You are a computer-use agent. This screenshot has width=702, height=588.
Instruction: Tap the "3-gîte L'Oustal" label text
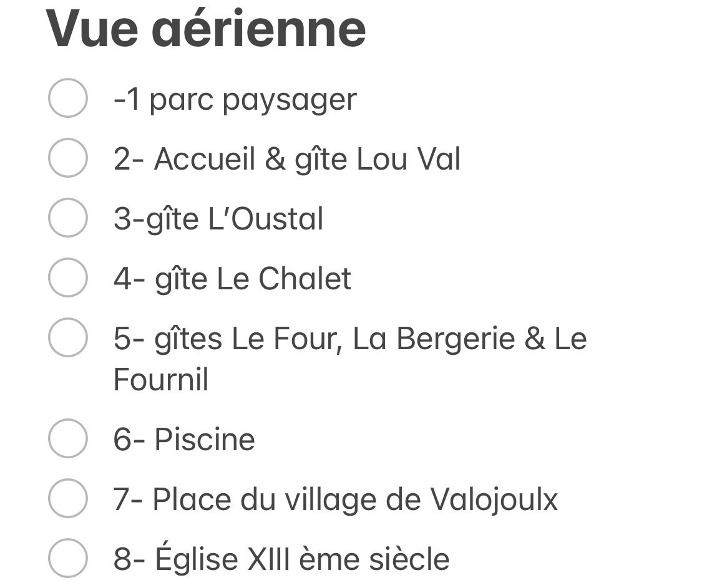218,219
